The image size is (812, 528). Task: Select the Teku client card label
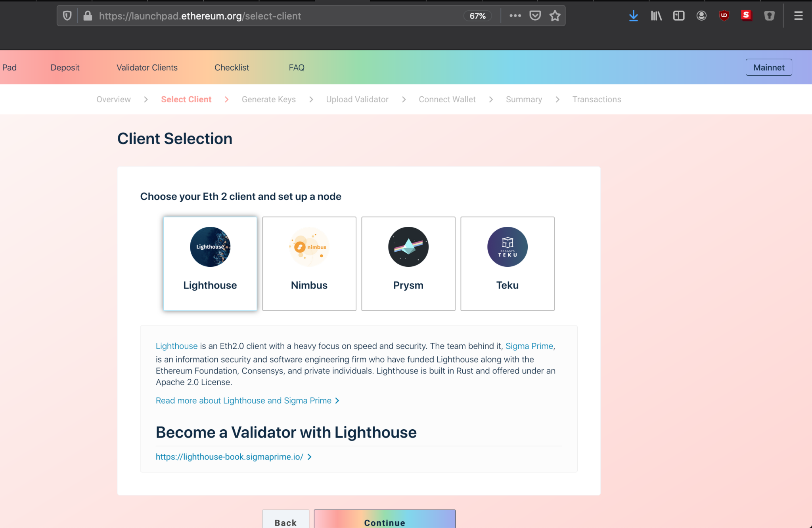coord(507,285)
